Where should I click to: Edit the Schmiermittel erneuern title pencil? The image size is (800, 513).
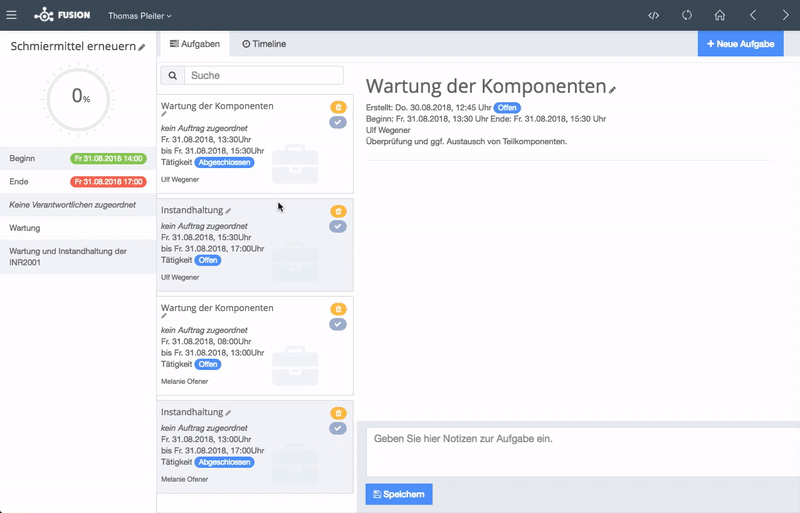(x=142, y=47)
